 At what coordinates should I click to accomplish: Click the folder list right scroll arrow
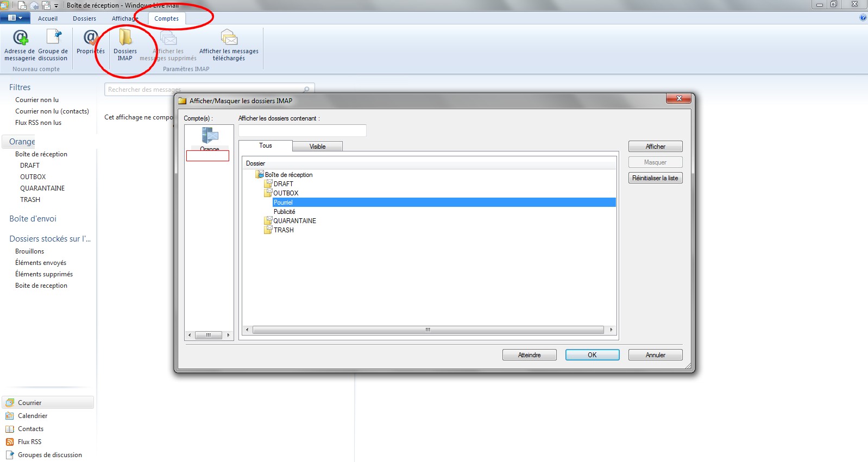click(611, 330)
